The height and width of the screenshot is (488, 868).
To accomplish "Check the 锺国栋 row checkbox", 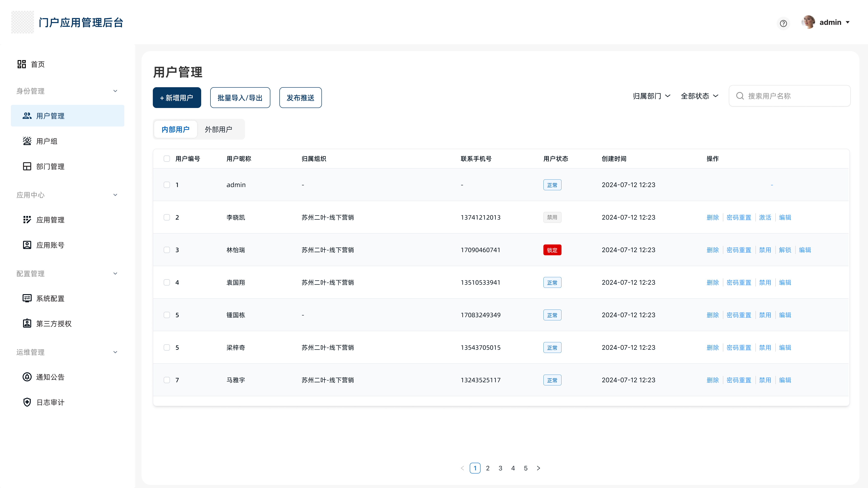I will point(167,315).
